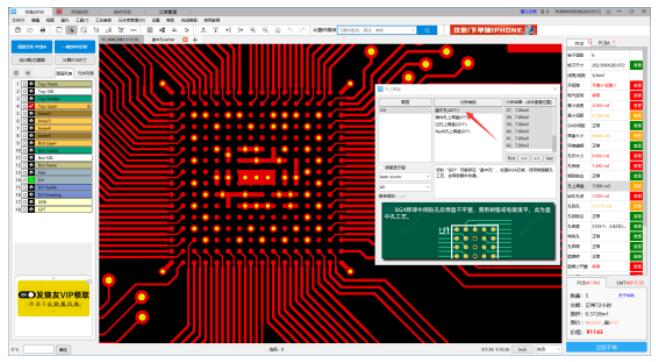Image resolution: width=656 pixels, height=362 pixels.
Task: Click the input field in bottom-left status bar
Action: point(38,349)
